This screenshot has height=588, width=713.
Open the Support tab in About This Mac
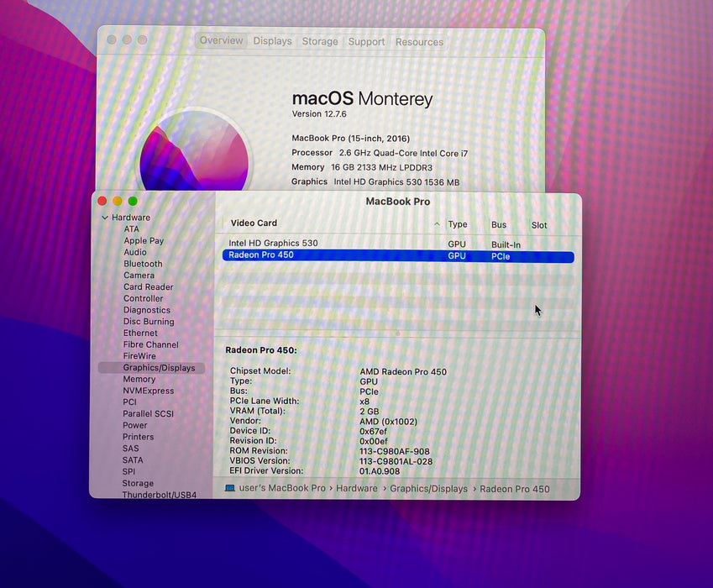click(x=366, y=42)
